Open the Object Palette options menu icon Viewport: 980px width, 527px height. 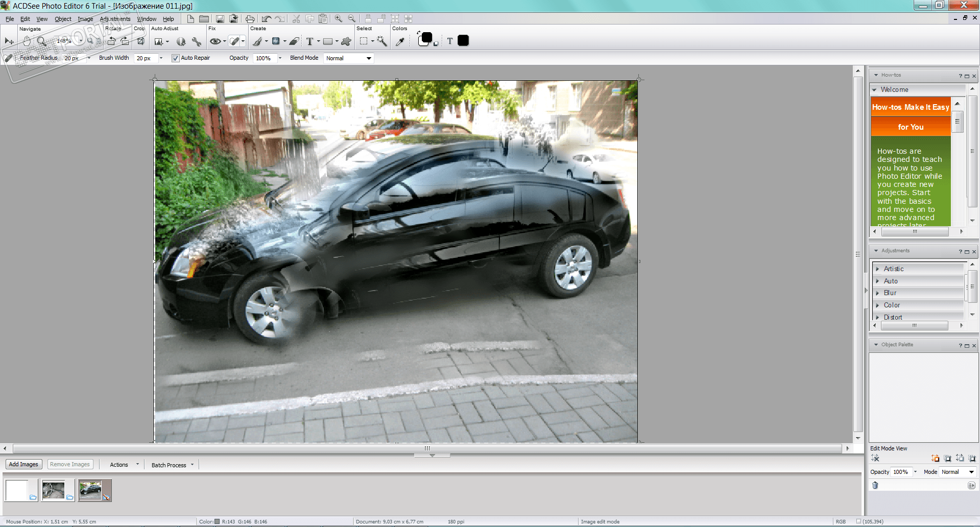pyautogui.click(x=971, y=485)
